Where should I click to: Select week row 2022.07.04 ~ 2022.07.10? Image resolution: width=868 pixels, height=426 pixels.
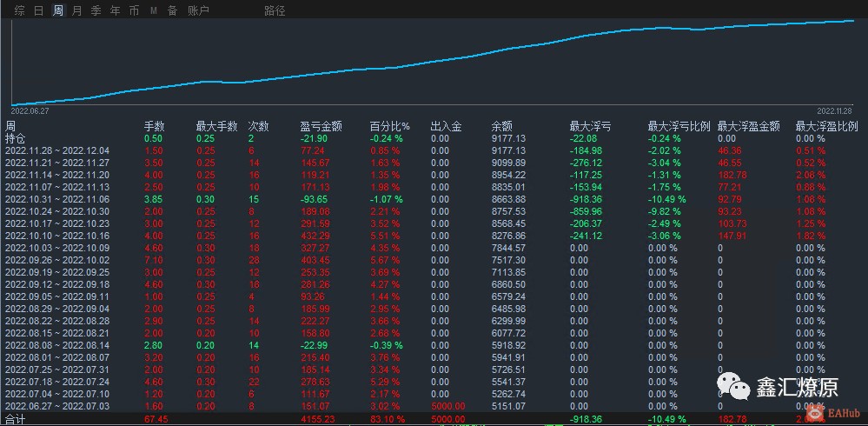[57, 395]
